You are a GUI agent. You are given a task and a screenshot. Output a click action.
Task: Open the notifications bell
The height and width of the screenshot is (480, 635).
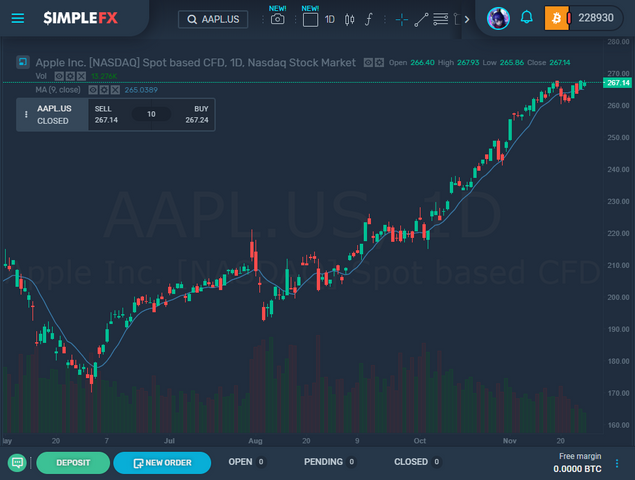point(526,18)
